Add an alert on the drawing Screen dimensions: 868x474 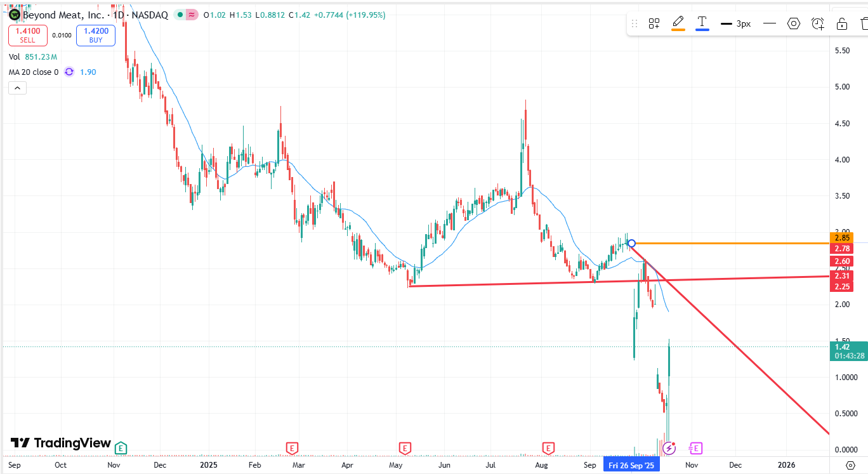click(x=818, y=23)
